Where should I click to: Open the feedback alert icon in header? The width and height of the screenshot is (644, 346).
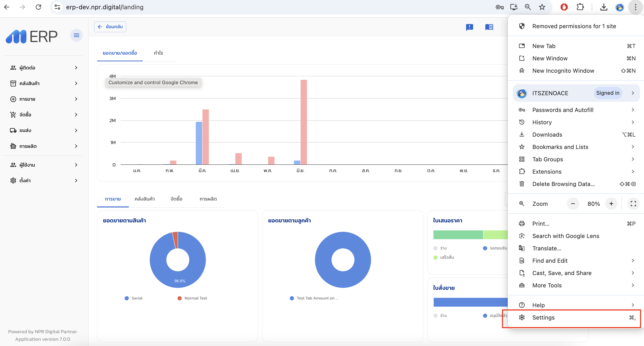(469, 27)
